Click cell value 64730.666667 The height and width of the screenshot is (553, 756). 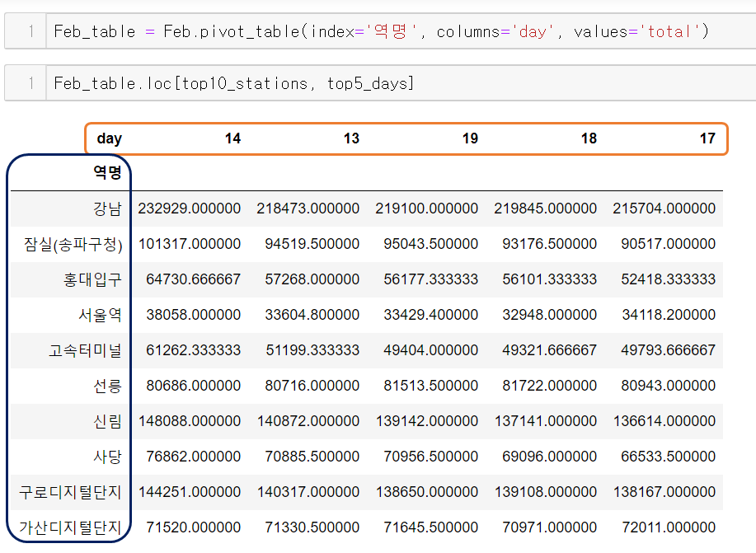[194, 279]
